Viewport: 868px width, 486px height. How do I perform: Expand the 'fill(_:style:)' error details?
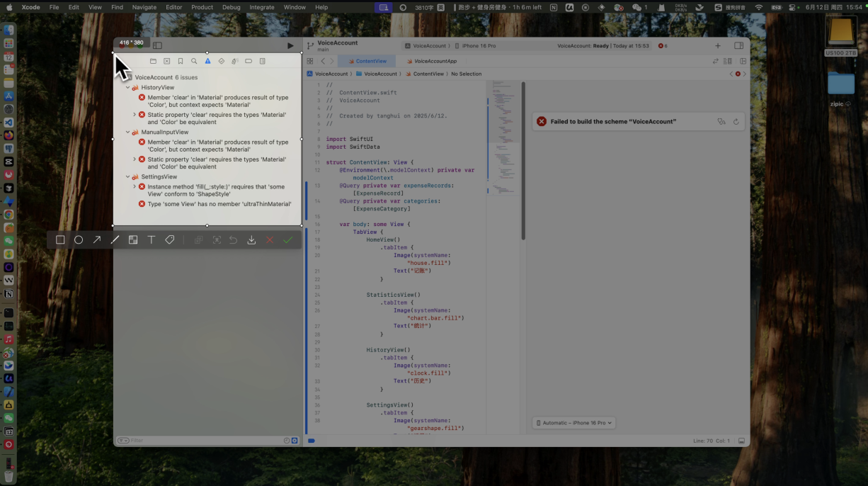coord(135,187)
